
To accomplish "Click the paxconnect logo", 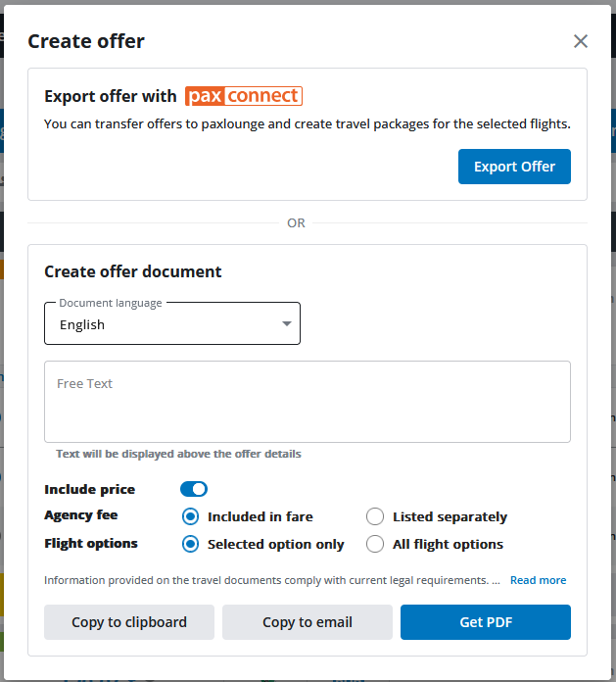I will pos(244,96).
